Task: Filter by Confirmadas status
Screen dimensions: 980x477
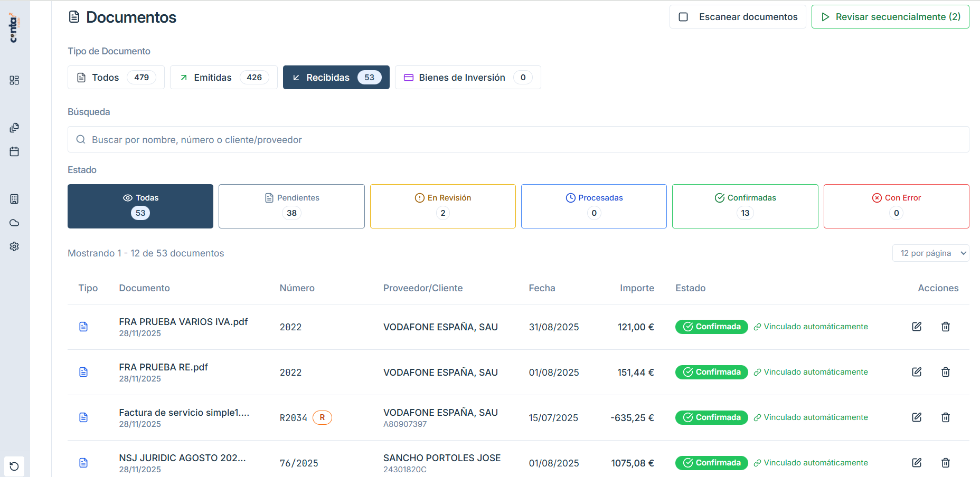Action: pos(745,206)
